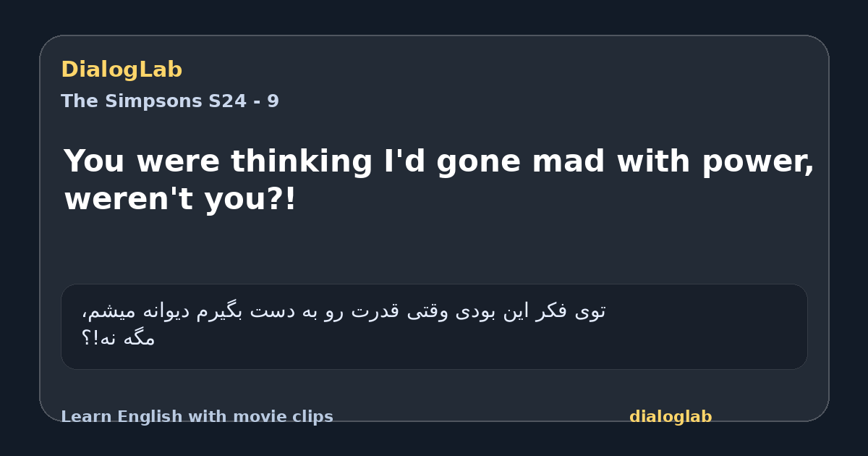868x456 pixels.
Task: Open the dialoglab footer link
Action: tap(671, 417)
